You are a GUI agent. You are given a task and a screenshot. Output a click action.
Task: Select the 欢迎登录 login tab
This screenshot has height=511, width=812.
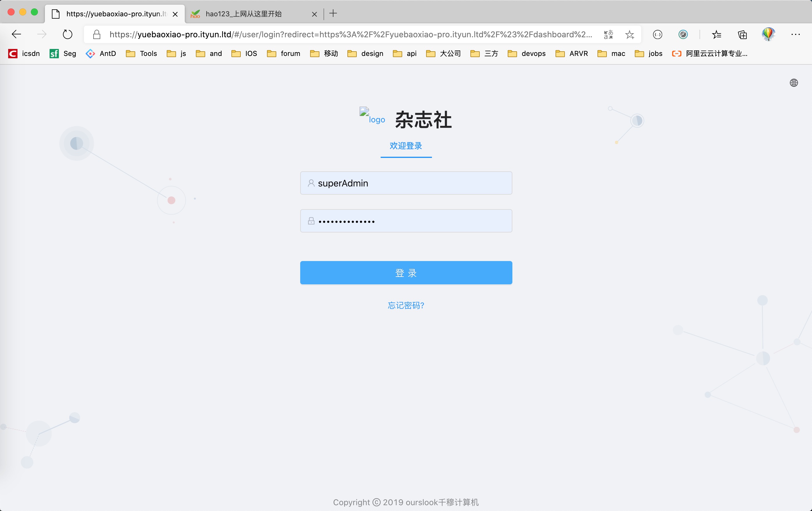coord(406,146)
